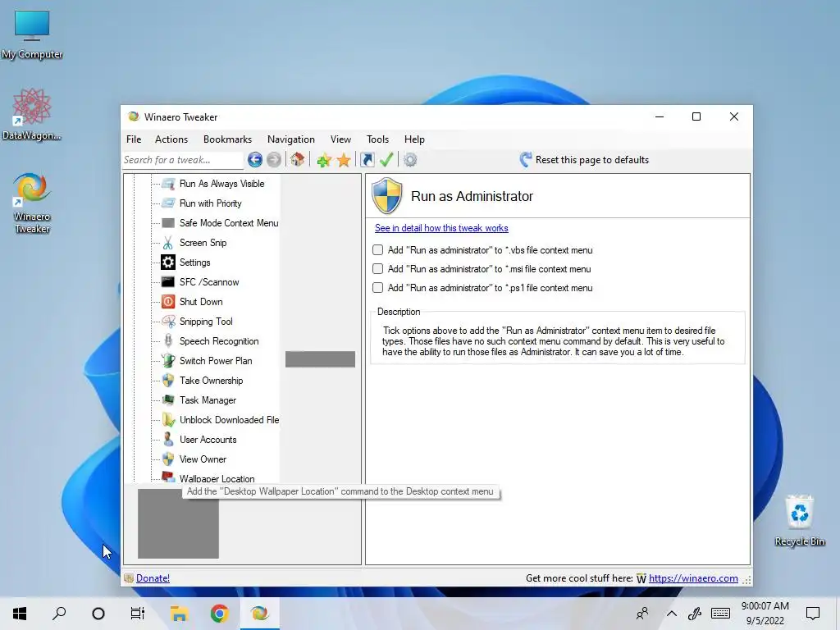Screen dimensions: 840x630
Task: Select the My Computer desktop icon
Action: [x=32, y=34]
